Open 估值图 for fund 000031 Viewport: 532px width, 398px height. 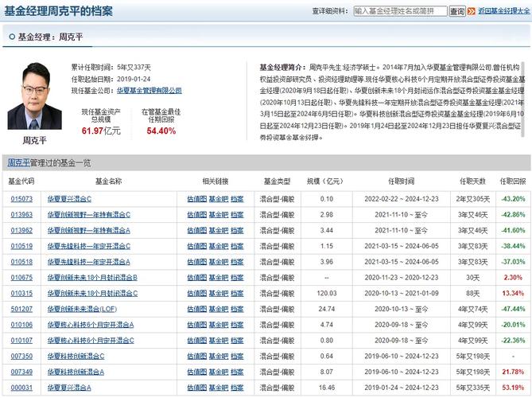[196, 388]
